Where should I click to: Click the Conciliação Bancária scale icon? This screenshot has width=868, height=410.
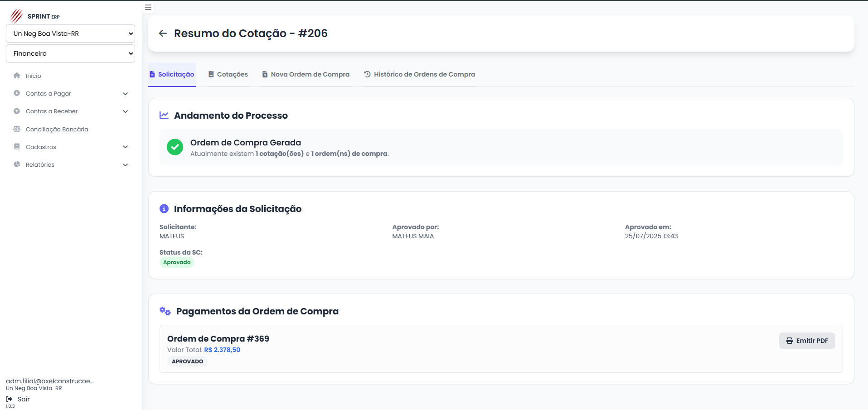click(17, 129)
